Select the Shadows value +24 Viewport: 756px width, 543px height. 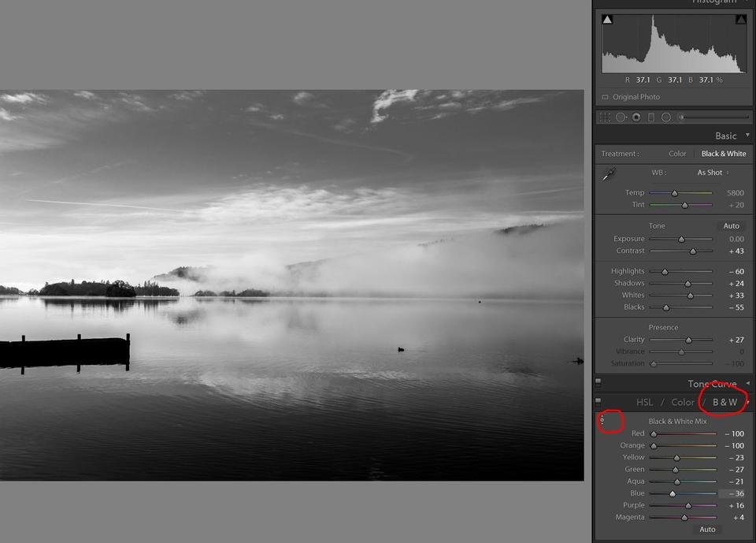pos(736,284)
